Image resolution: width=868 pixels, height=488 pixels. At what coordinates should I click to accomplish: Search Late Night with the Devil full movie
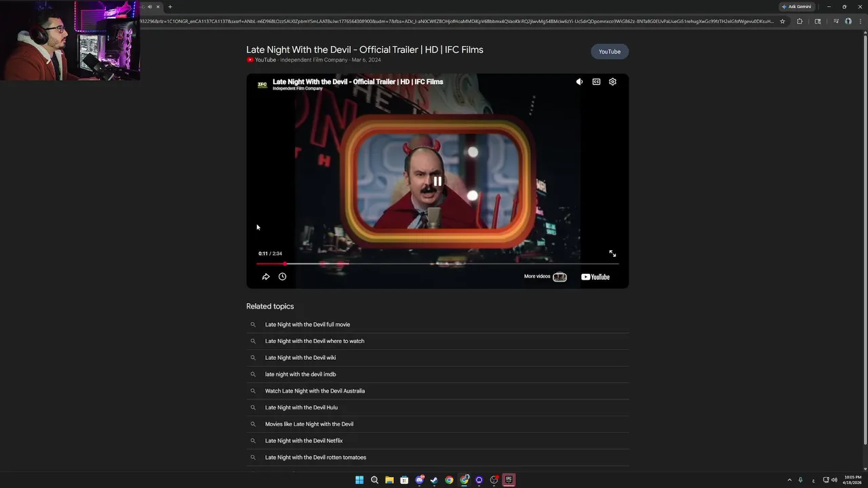click(437, 325)
